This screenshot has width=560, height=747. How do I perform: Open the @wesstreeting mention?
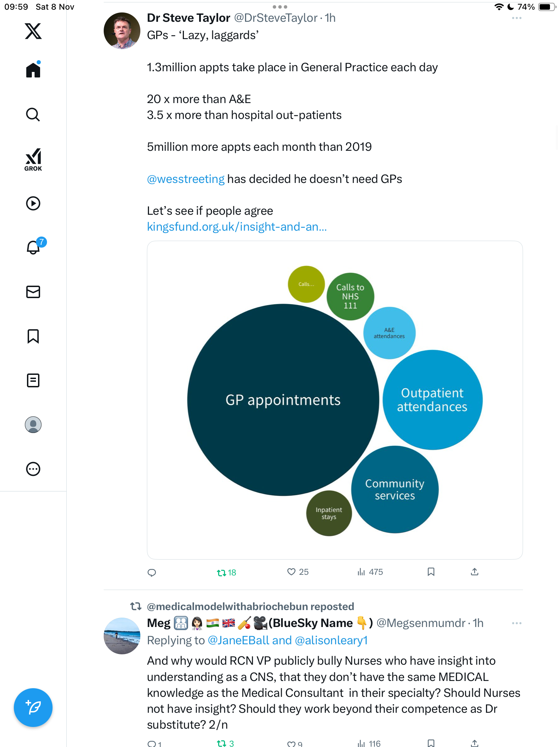(186, 179)
